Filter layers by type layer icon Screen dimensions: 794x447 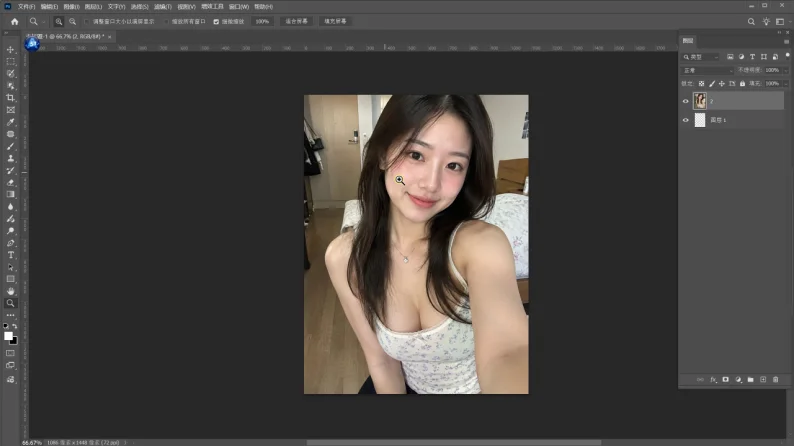point(752,57)
